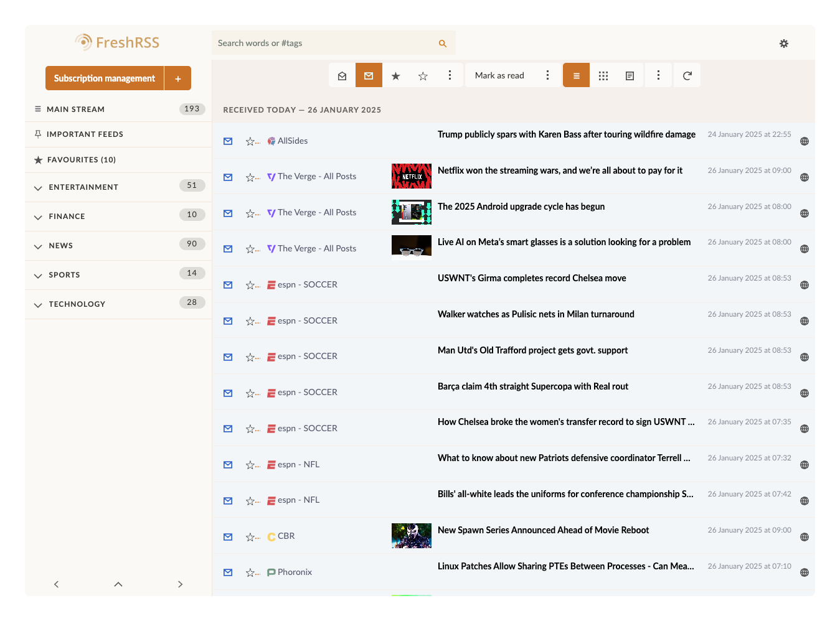Screen dimensions: 840x621
Task: Open FreshRSS settings via the gear icon
Action: pos(783,44)
